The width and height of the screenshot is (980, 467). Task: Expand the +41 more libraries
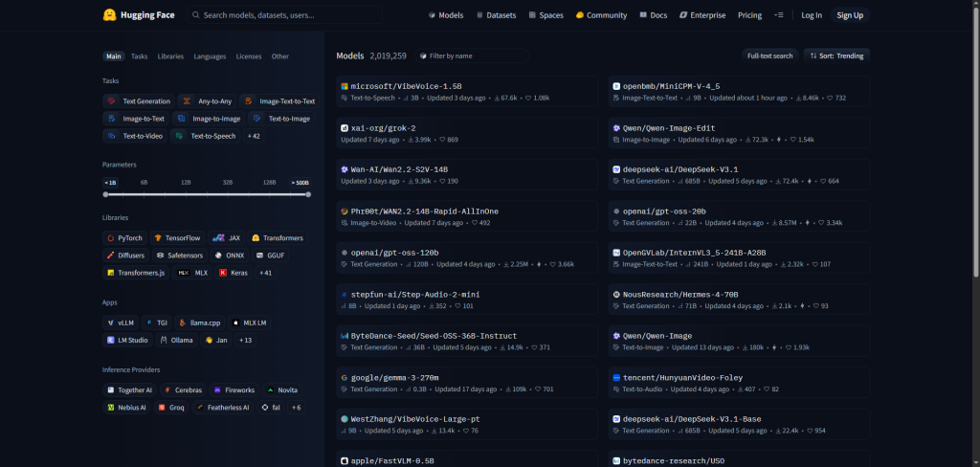266,273
